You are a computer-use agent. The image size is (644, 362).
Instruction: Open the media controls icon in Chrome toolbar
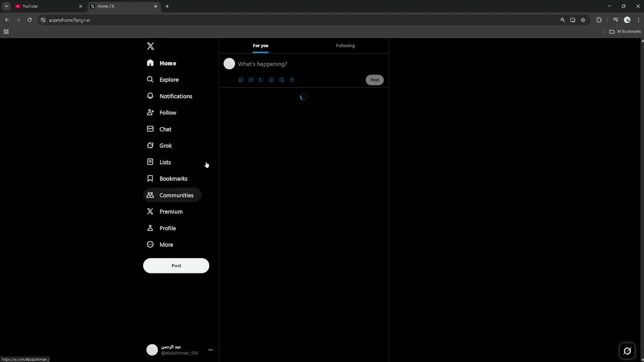(x=615, y=20)
